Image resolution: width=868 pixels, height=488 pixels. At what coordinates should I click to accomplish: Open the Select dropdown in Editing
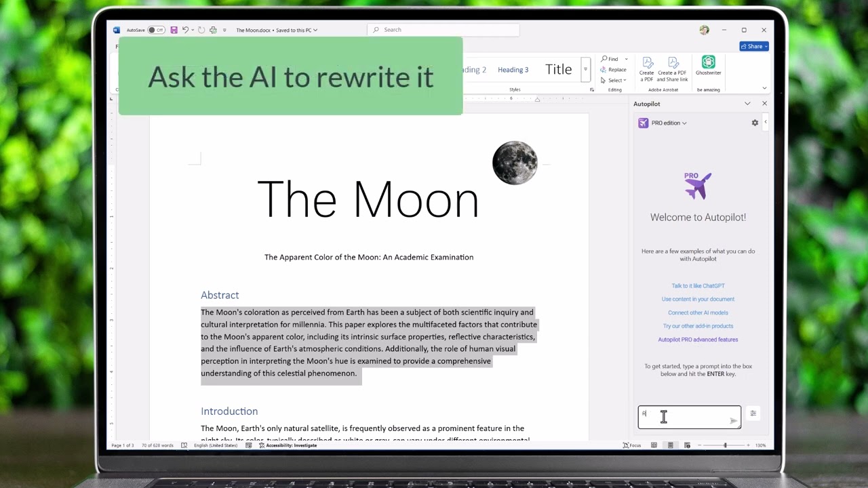pyautogui.click(x=613, y=80)
